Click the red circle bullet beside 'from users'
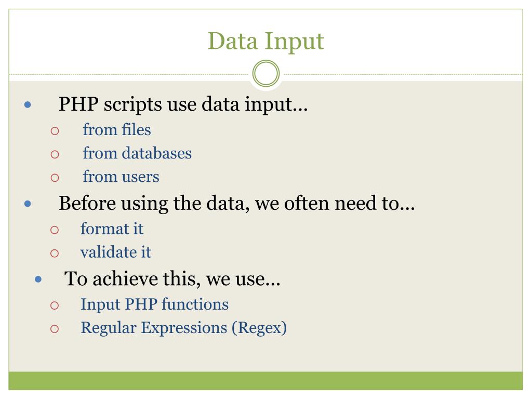The height and width of the screenshot is (399, 532). click(x=55, y=178)
